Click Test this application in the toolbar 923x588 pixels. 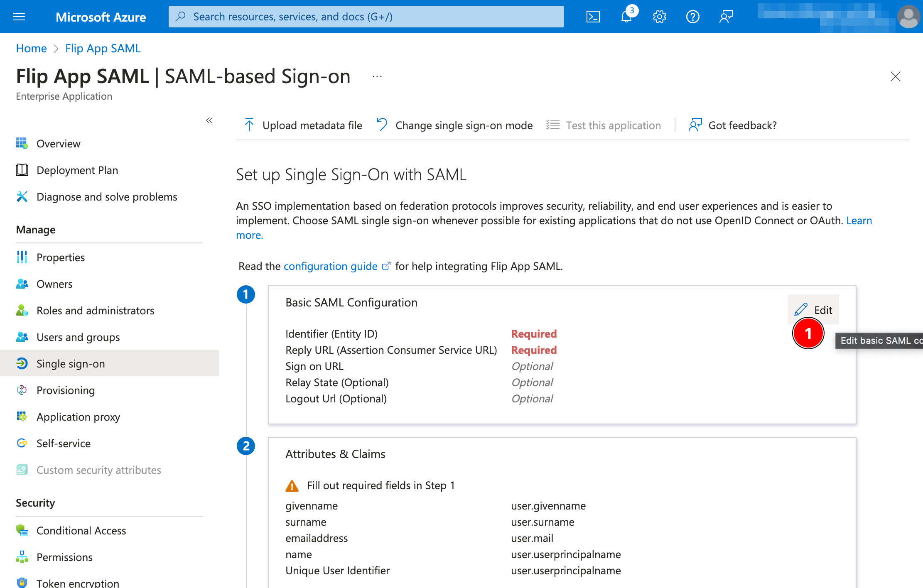coord(603,125)
